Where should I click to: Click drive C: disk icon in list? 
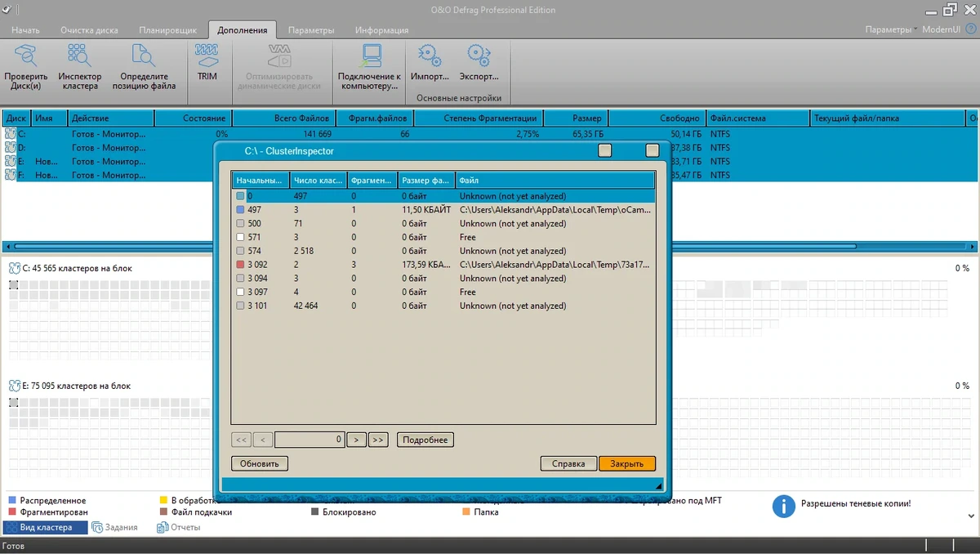pyautogui.click(x=11, y=133)
